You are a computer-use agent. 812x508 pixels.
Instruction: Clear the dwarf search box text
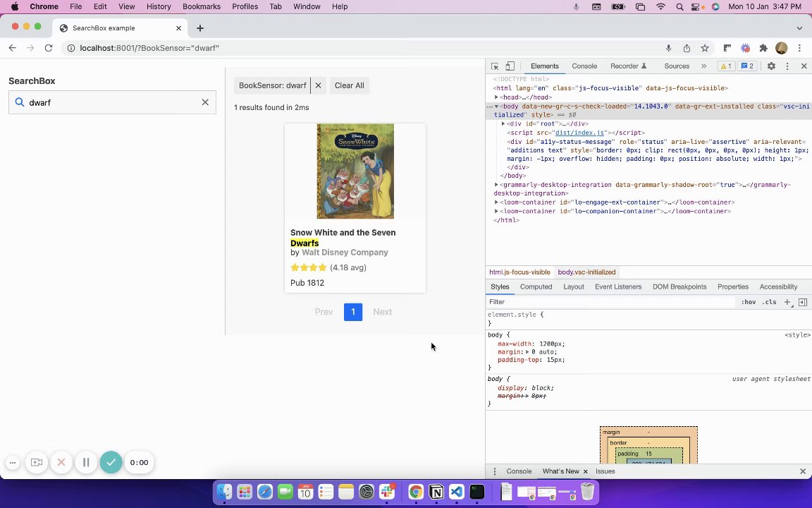tap(205, 102)
